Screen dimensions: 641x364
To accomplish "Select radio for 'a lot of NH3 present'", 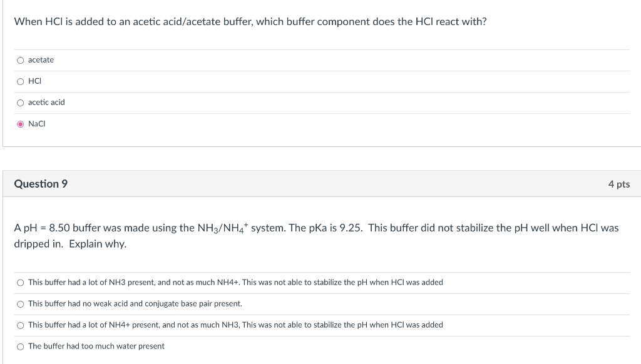I will coord(21,283).
